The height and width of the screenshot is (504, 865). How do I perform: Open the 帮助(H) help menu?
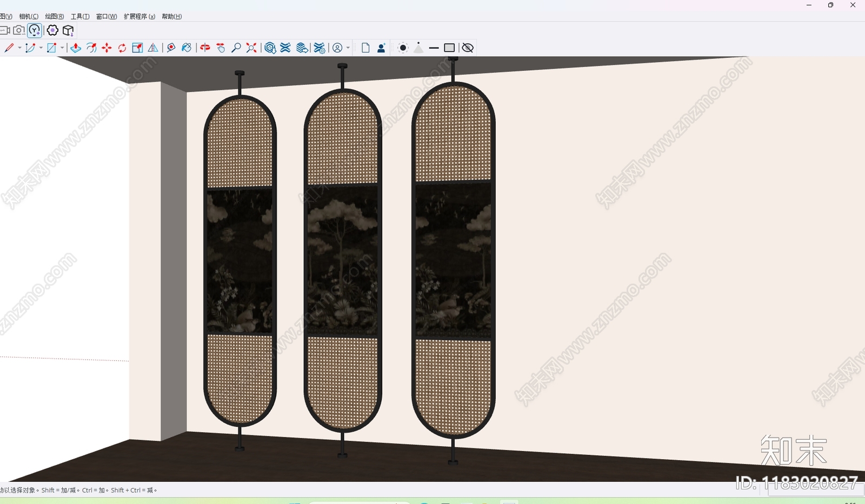tap(172, 16)
